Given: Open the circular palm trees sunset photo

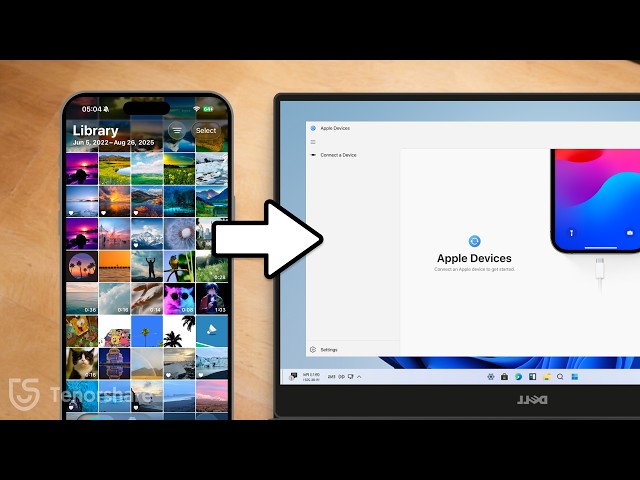Looking at the screenshot, I should click(x=82, y=266).
